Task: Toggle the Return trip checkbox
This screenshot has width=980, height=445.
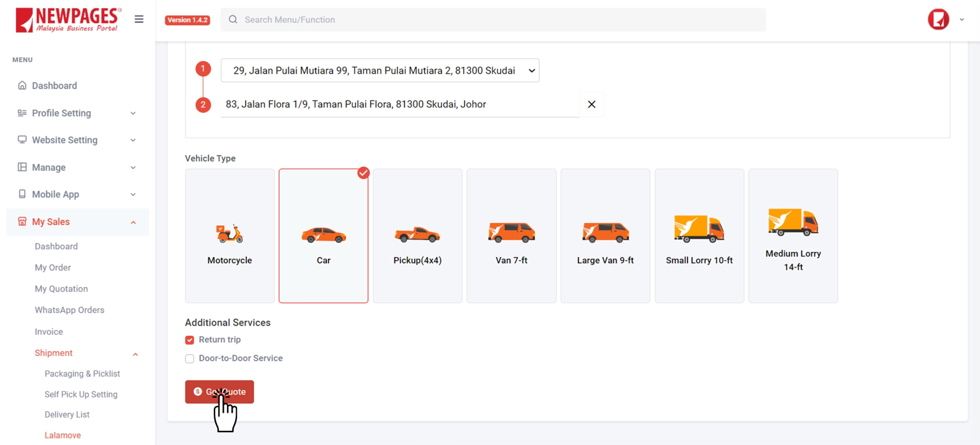Action: click(x=189, y=340)
